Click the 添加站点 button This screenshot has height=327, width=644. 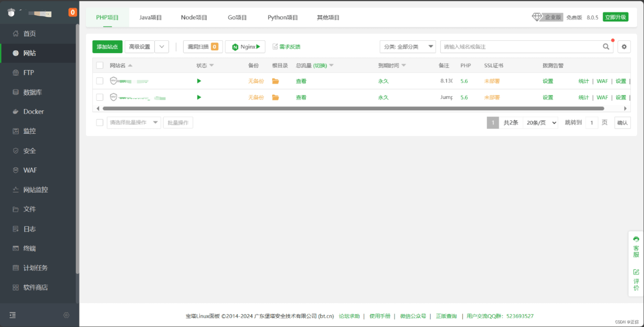(107, 47)
